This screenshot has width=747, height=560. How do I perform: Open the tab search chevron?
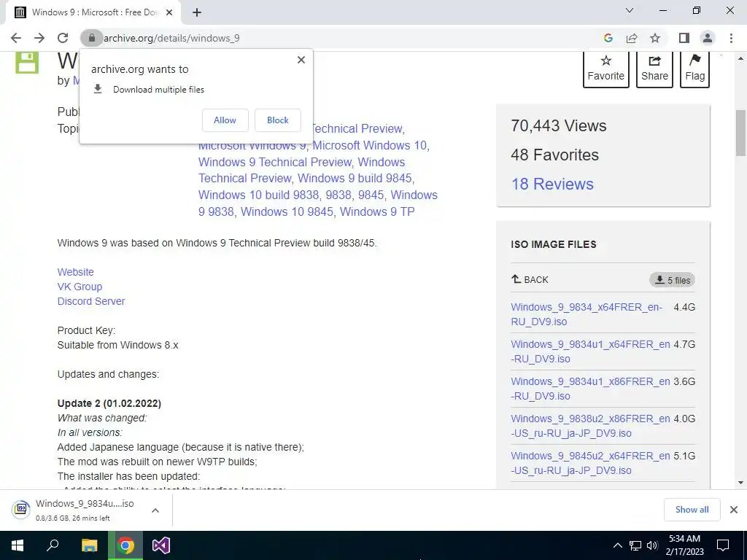630,10
